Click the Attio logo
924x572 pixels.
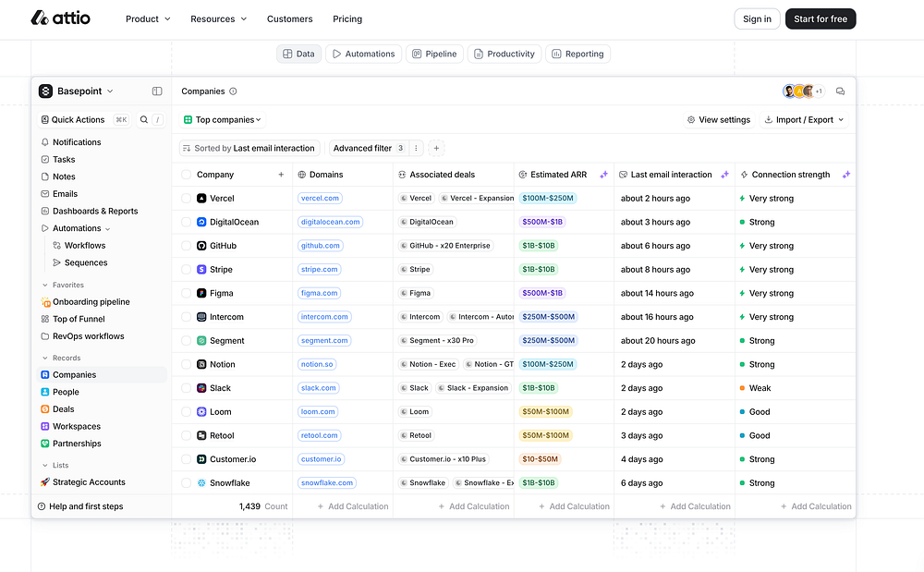61,18
